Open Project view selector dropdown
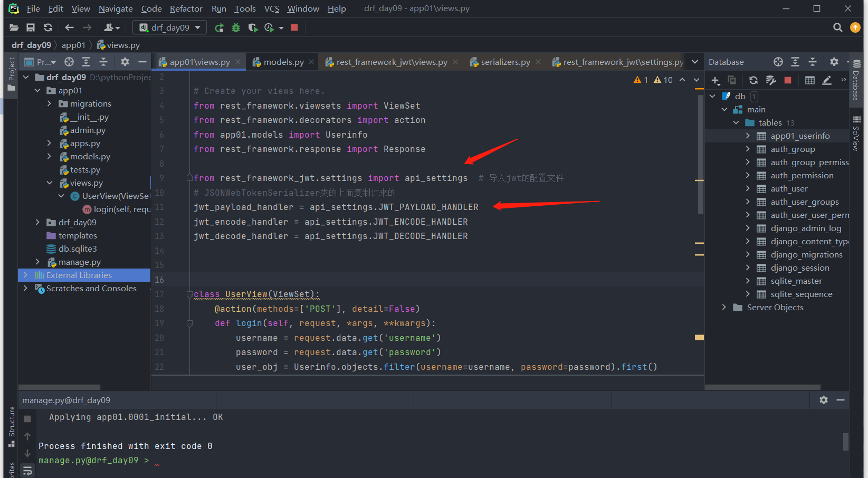868x478 pixels. pos(41,62)
